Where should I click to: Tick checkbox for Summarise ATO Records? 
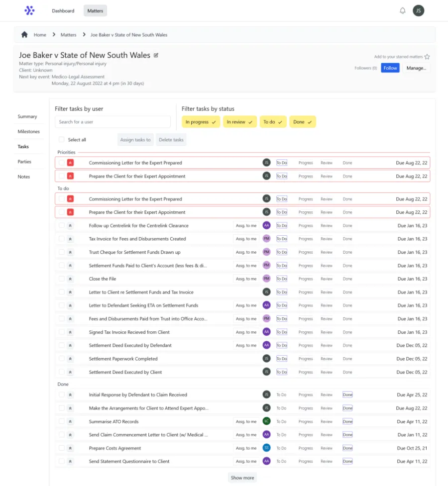(x=61, y=421)
